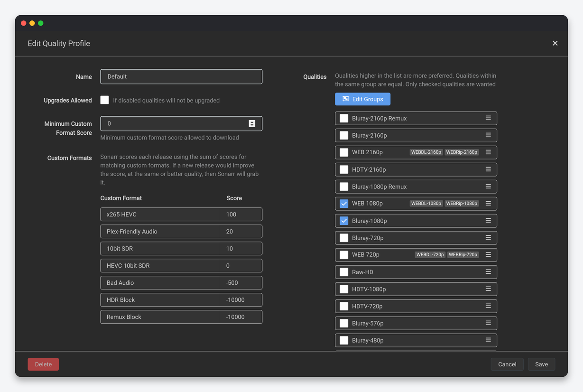Click the drag handle for Bluray-720p

click(x=488, y=238)
